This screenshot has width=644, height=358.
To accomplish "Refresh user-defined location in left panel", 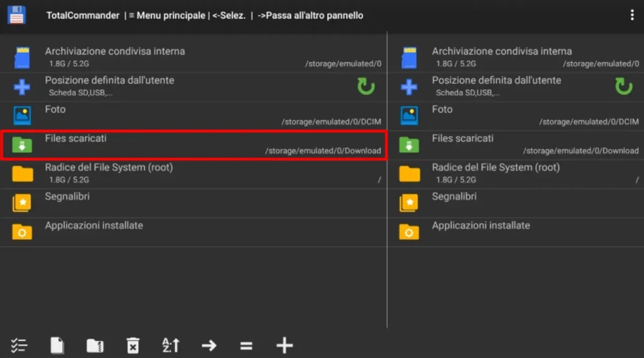I will pos(365,86).
